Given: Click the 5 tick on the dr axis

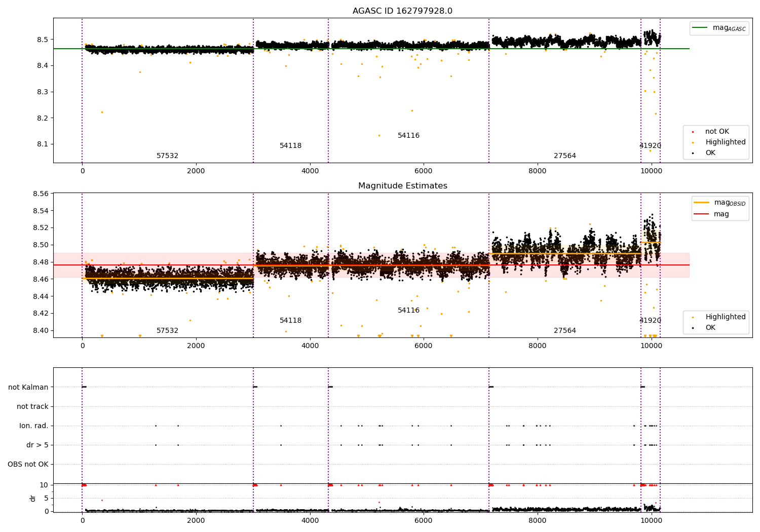Looking at the screenshot, I should [46, 499].
